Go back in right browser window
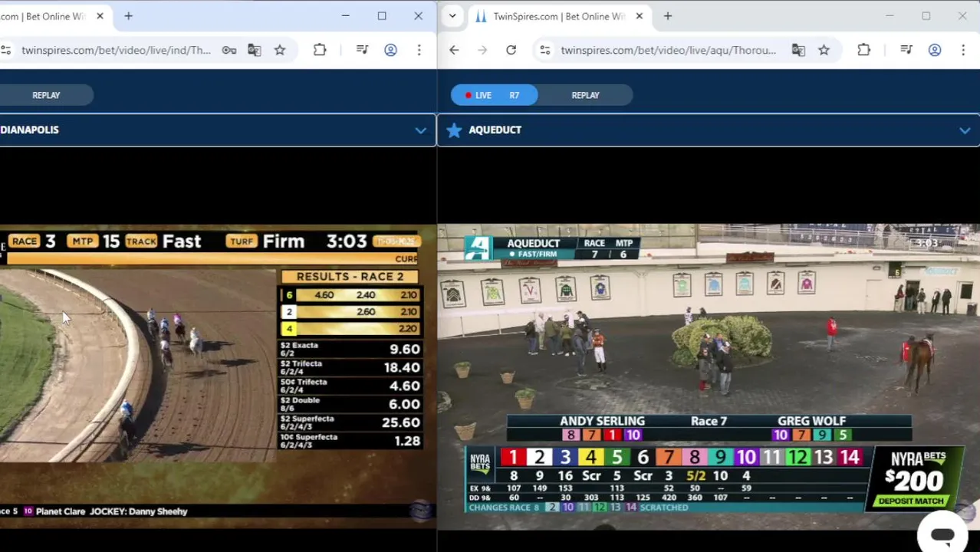 (454, 51)
